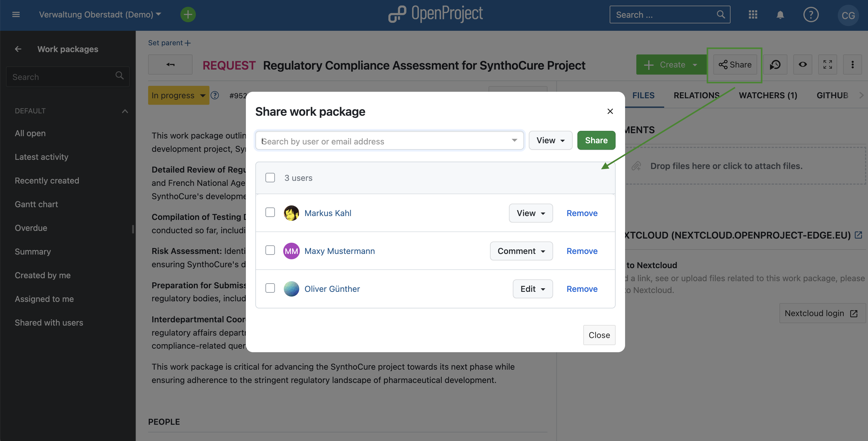Open the hamburger navigation menu icon

(x=16, y=15)
